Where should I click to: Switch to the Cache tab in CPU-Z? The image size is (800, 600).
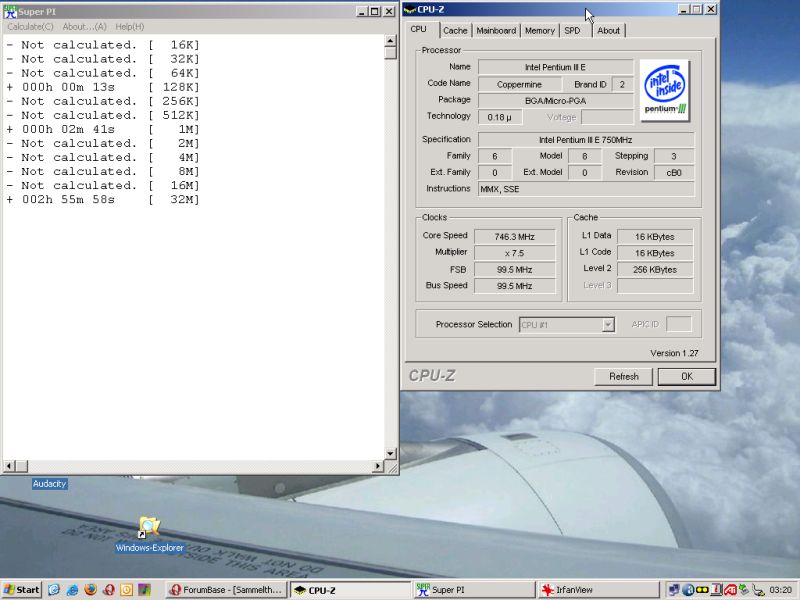(x=455, y=31)
